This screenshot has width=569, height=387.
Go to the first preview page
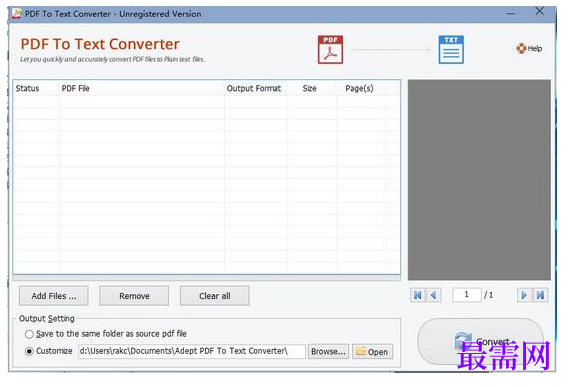[418, 295]
